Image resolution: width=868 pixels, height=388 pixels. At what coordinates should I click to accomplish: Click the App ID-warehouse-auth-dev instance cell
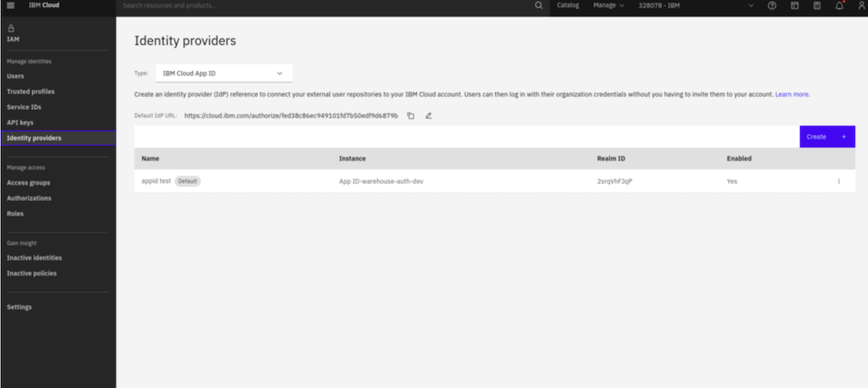[381, 181]
